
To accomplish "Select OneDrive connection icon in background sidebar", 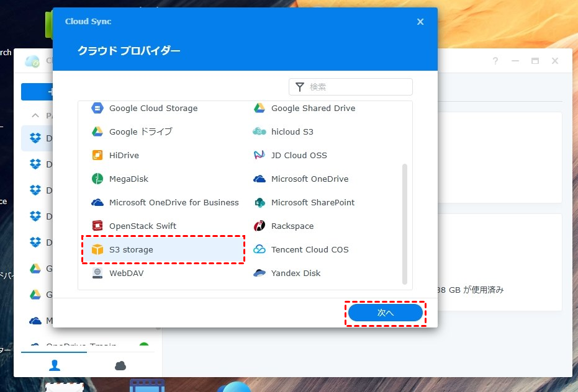I will 35,321.
